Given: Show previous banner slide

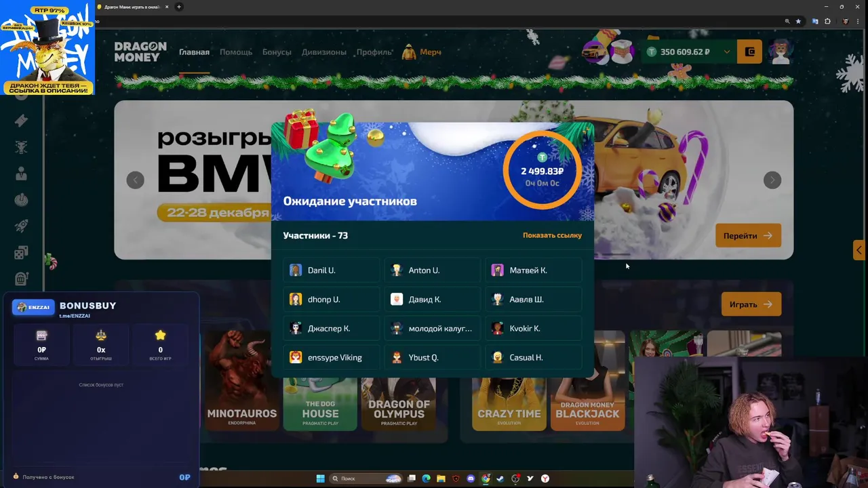Looking at the screenshot, I should pyautogui.click(x=135, y=180).
